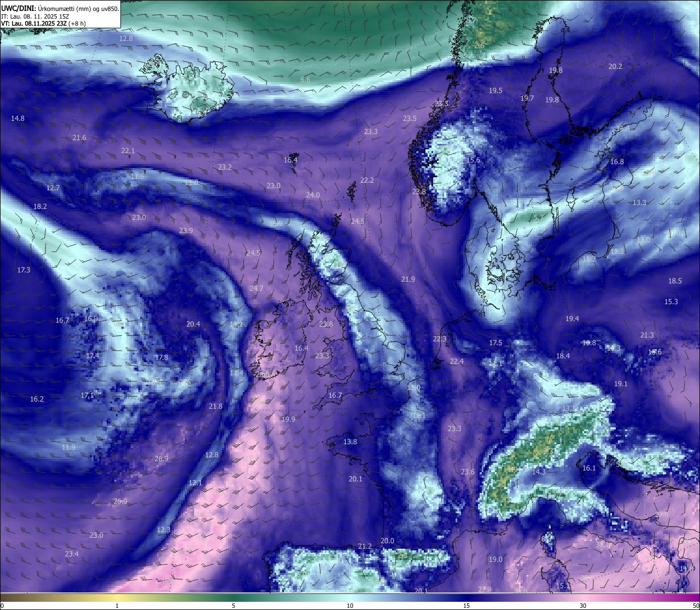
Task: Click the 19.0 value over the Mediterranean
Action: [495, 559]
